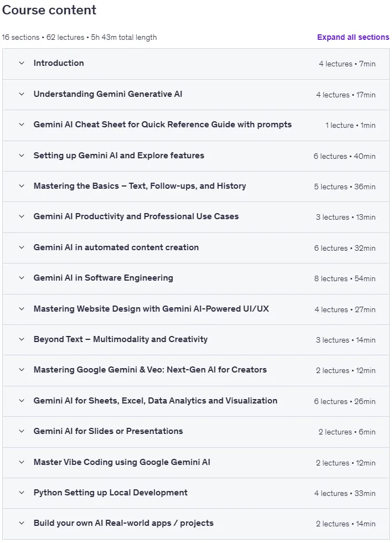
Task: Expand all sections link
Action: point(353,37)
